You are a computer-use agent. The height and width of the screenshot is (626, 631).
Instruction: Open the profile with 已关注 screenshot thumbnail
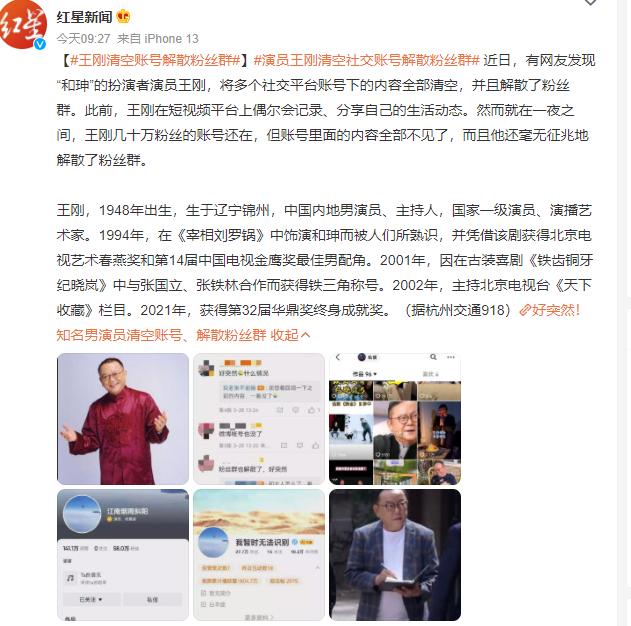click(x=123, y=555)
